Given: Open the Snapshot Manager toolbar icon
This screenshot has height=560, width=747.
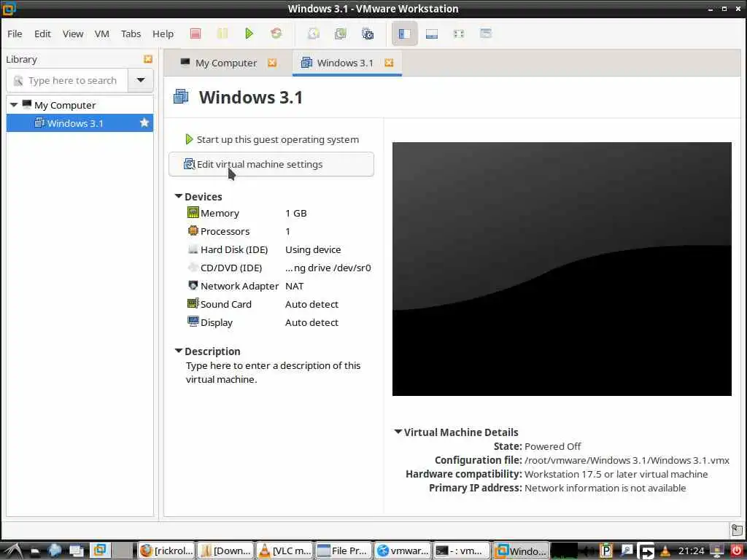Looking at the screenshot, I should tap(368, 34).
